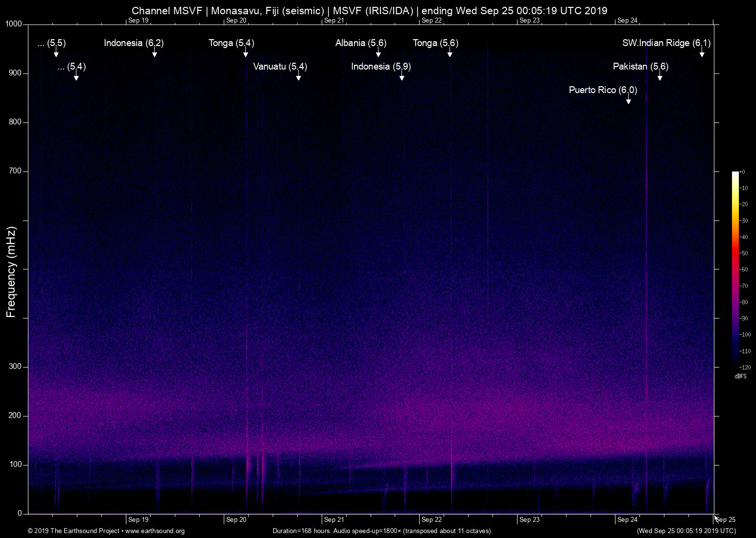Click the '1000' frequency axis value
The height and width of the screenshot is (538, 756).
(x=14, y=24)
